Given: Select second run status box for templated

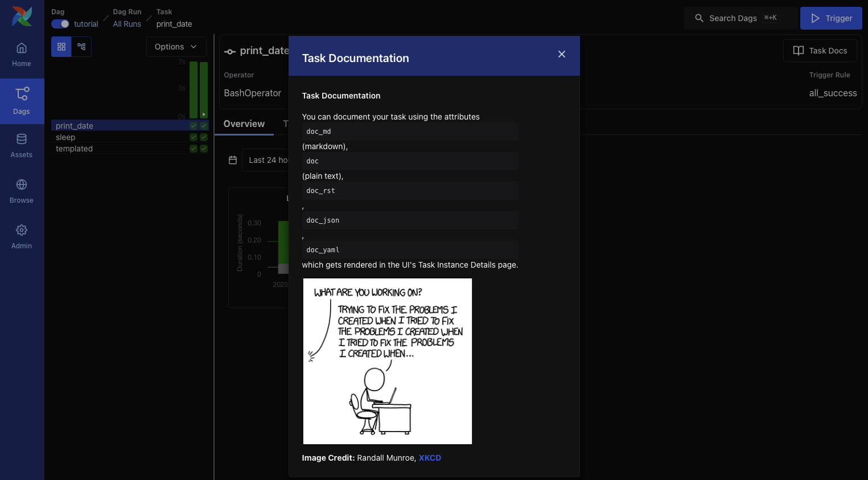Looking at the screenshot, I should [x=204, y=149].
